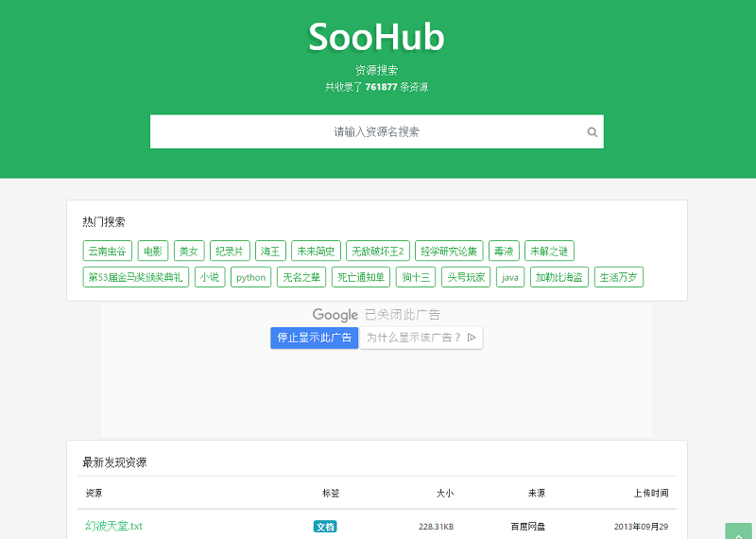This screenshot has width=756, height=539.
Task: Click the 2013年09月29 upload date
Action: click(641, 527)
